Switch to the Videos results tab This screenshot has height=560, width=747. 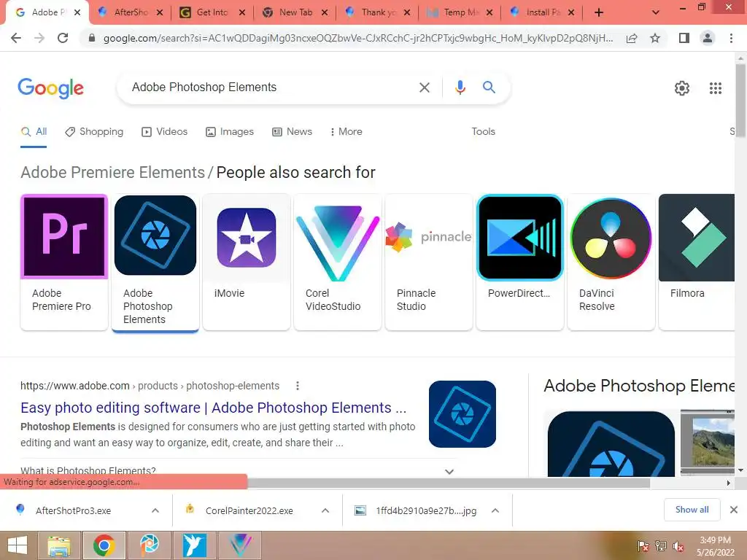(x=164, y=132)
